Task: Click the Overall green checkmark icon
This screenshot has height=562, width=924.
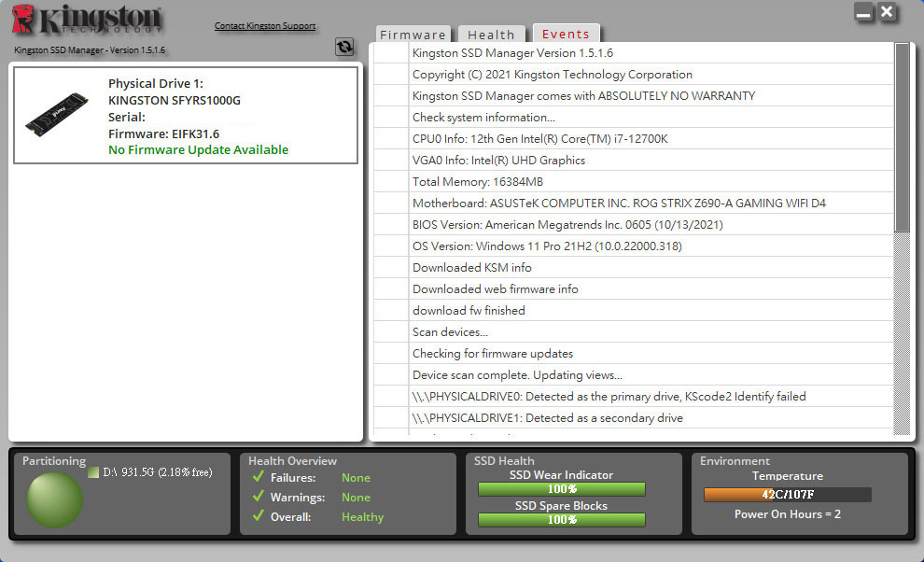Action: tap(259, 515)
